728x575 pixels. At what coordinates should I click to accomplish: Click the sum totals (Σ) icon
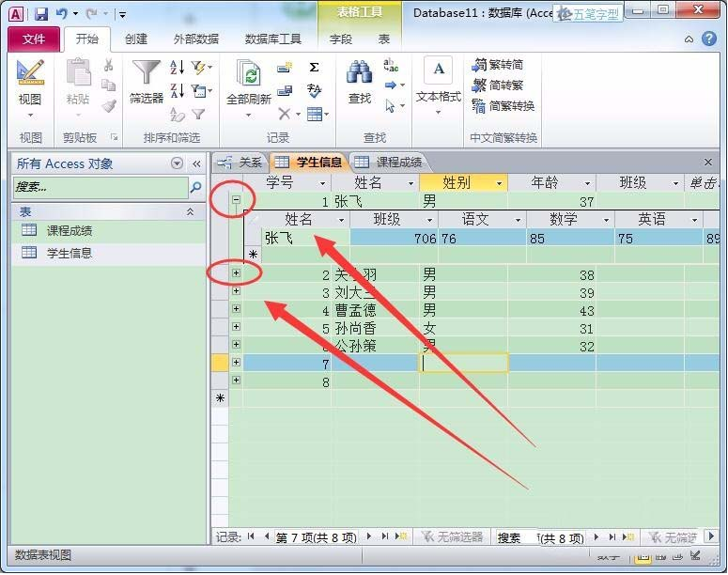click(x=314, y=67)
